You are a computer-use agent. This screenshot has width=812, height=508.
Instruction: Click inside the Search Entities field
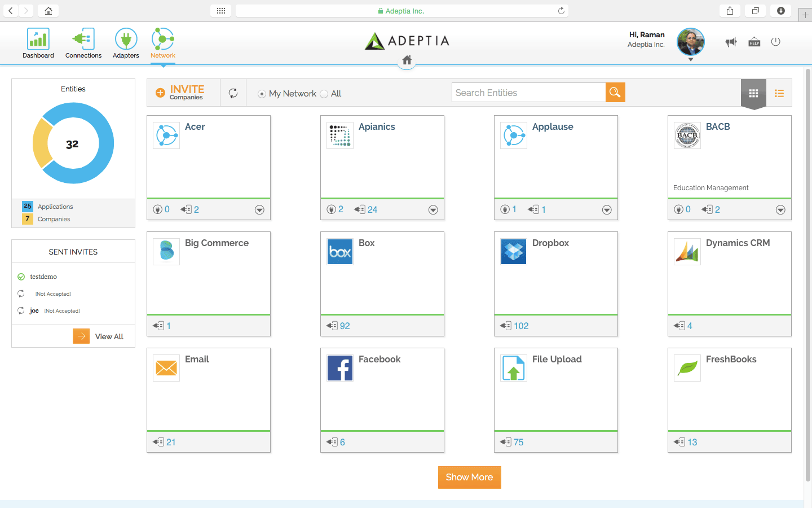[x=527, y=92]
